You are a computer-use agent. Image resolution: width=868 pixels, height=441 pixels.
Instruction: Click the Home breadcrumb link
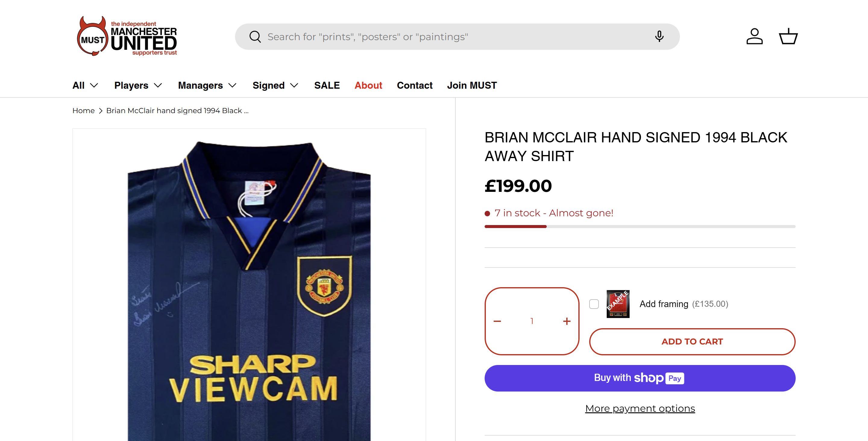point(83,111)
